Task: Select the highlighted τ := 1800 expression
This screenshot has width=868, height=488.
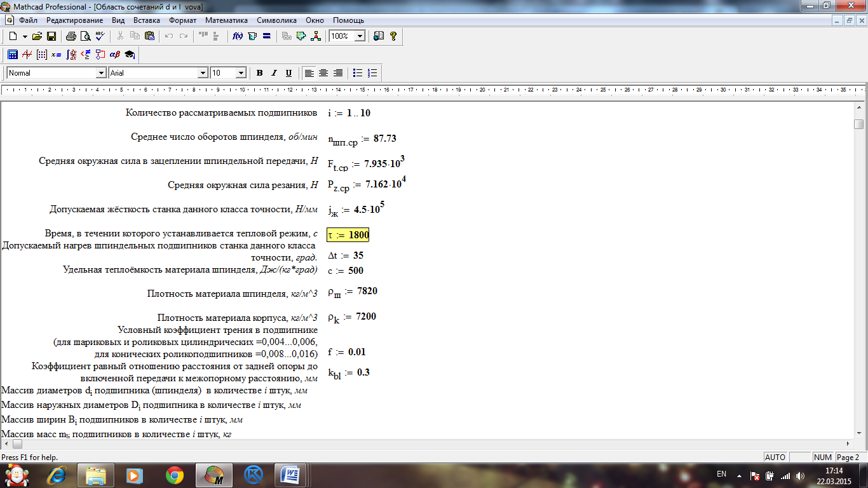Action: [x=348, y=235]
